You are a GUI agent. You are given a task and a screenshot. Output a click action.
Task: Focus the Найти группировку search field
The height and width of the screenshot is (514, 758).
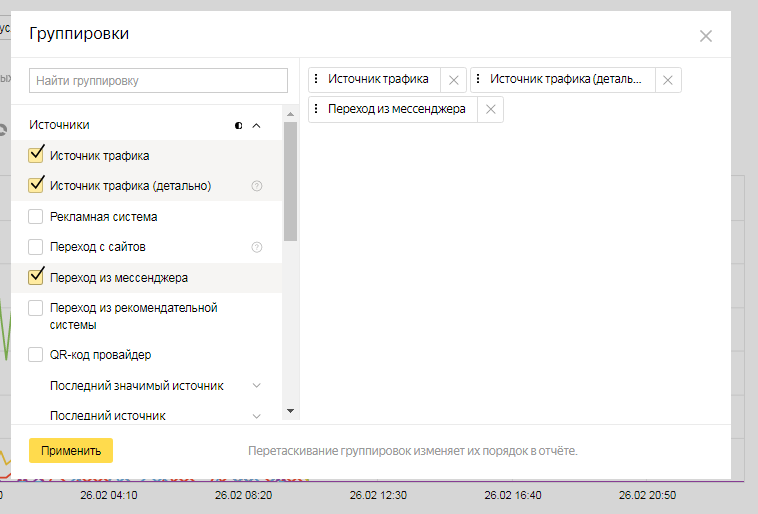click(x=159, y=80)
